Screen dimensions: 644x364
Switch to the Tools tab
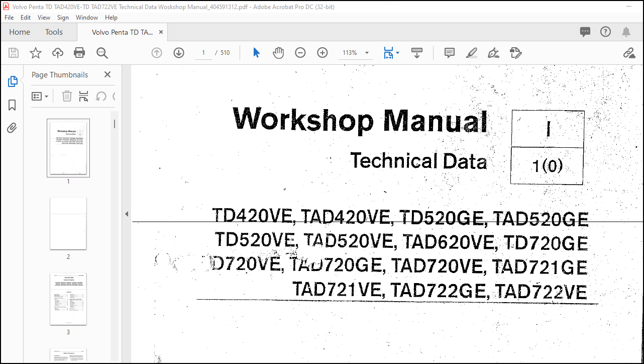[54, 32]
